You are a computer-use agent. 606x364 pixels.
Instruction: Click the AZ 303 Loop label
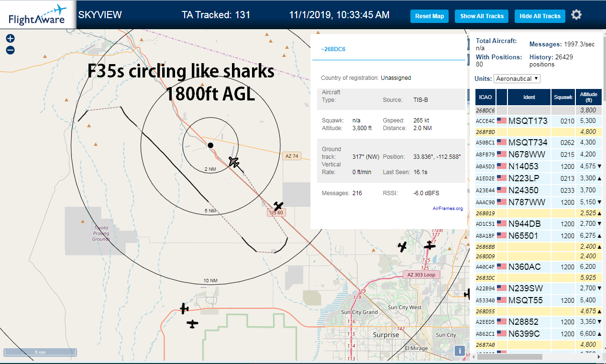421,275
